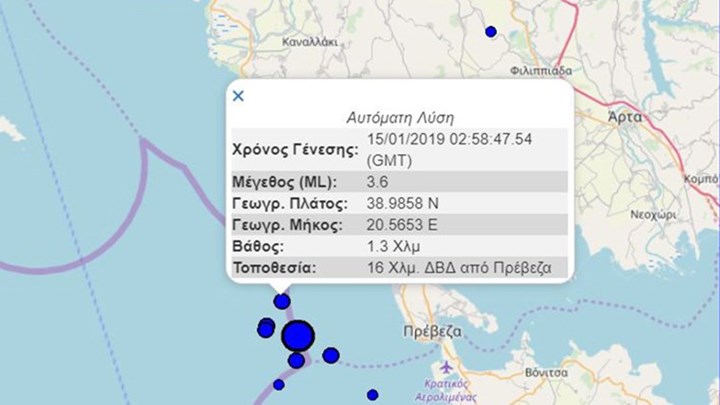The image size is (720, 405).
Task: Click the longitude value 20.5653 E
Action: pos(402,225)
